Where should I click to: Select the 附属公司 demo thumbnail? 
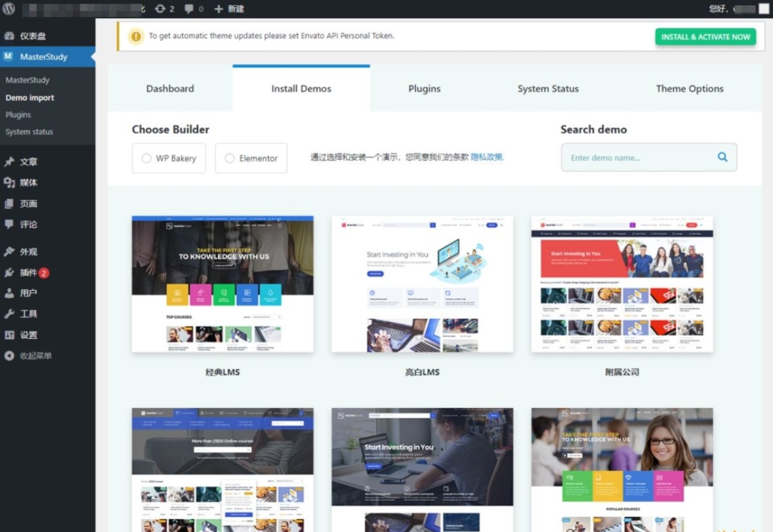point(622,284)
